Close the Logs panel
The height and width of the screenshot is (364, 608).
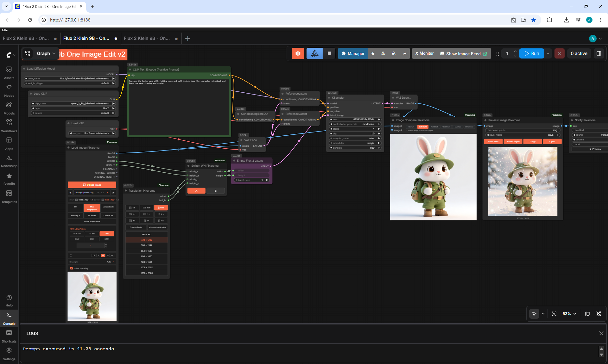pyautogui.click(x=601, y=333)
